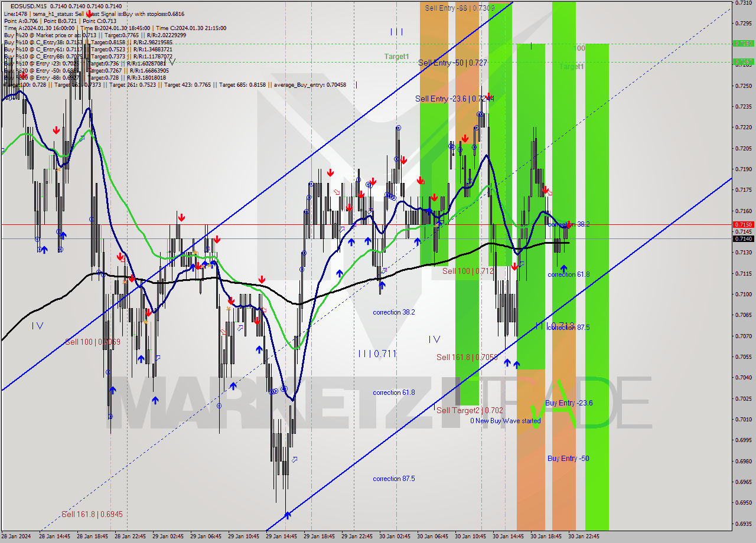Click '28 Jan 2024' on time axis
Screen dimensions: 756x543
point(16,536)
